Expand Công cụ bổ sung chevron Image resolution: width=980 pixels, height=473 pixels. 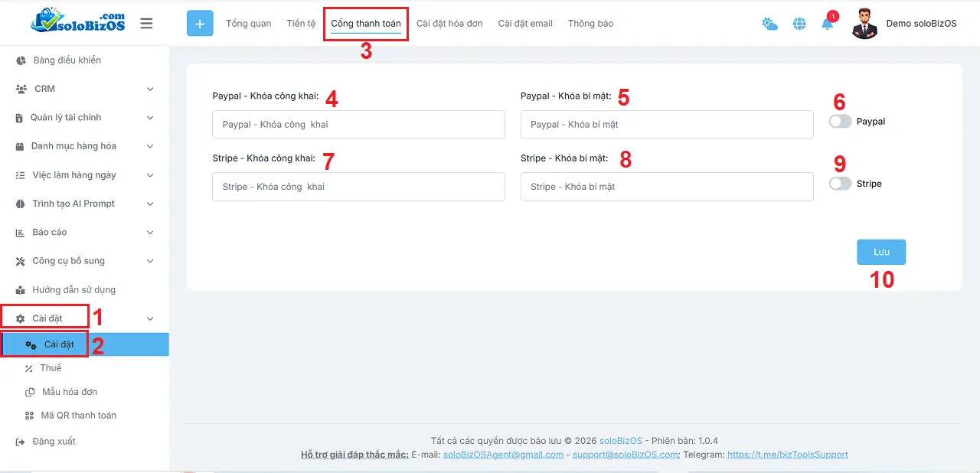[x=150, y=261]
